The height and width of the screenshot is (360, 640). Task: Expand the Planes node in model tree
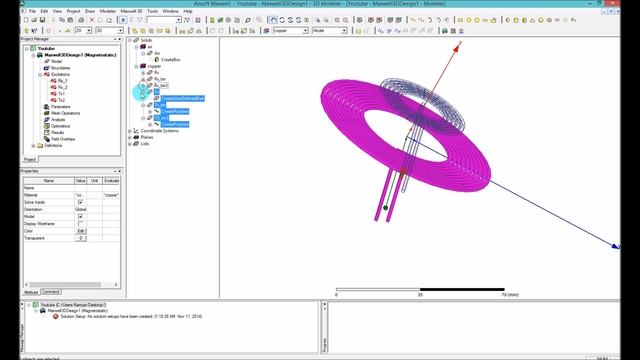tap(130, 138)
